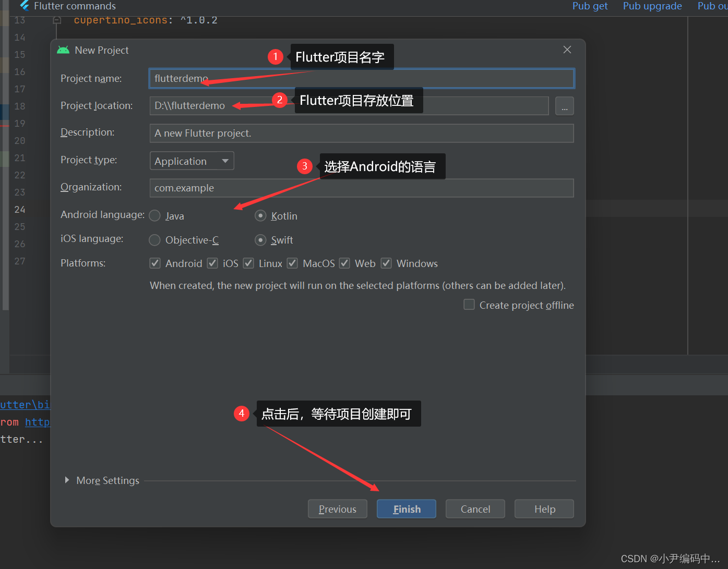Select Java as Android language
This screenshot has width=728, height=569.
[154, 215]
